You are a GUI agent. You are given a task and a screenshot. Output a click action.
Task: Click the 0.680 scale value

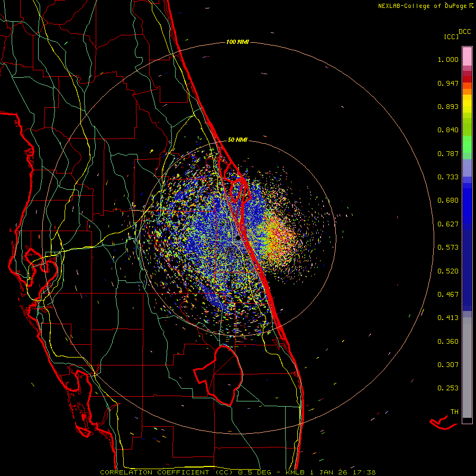(448, 200)
